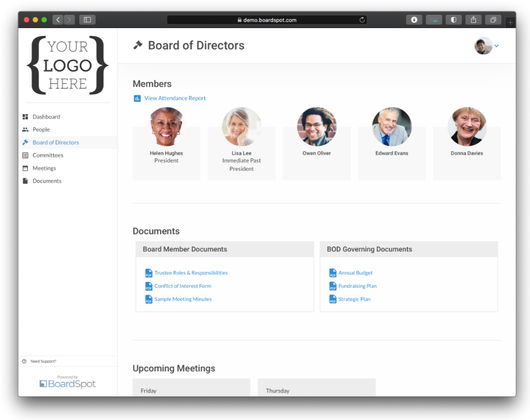
Task: Click the browser downloads icon
Action: click(414, 20)
